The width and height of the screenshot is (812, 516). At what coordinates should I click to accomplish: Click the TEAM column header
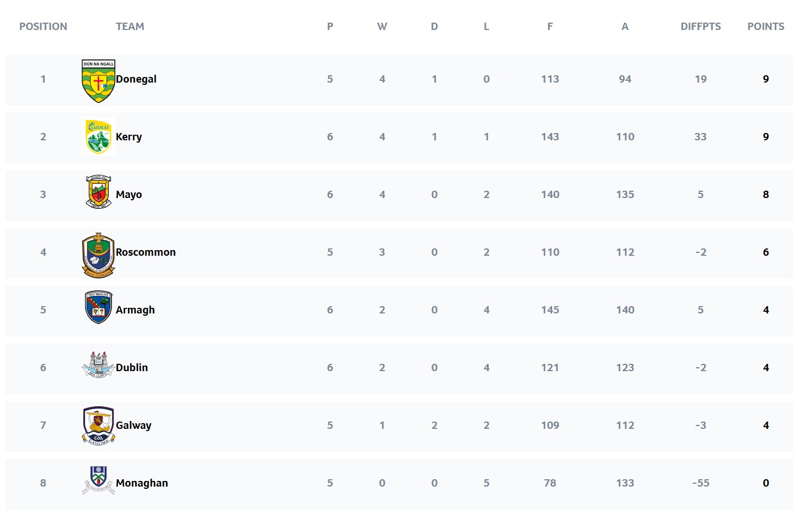(130, 27)
